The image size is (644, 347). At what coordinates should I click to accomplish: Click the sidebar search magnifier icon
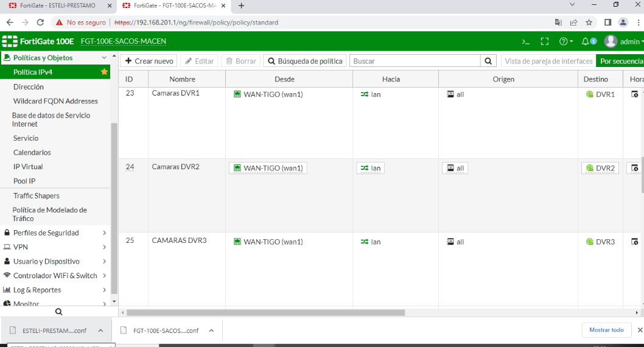coord(58,312)
